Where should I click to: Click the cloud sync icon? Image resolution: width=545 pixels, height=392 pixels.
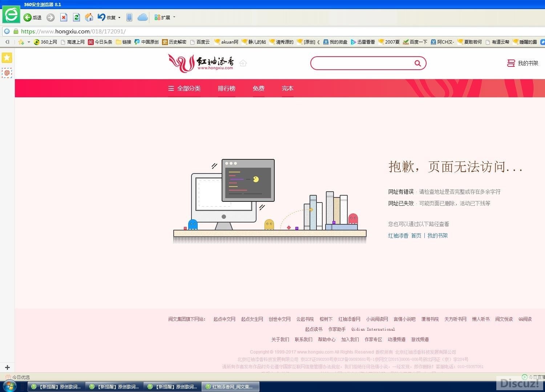(142, 17)
